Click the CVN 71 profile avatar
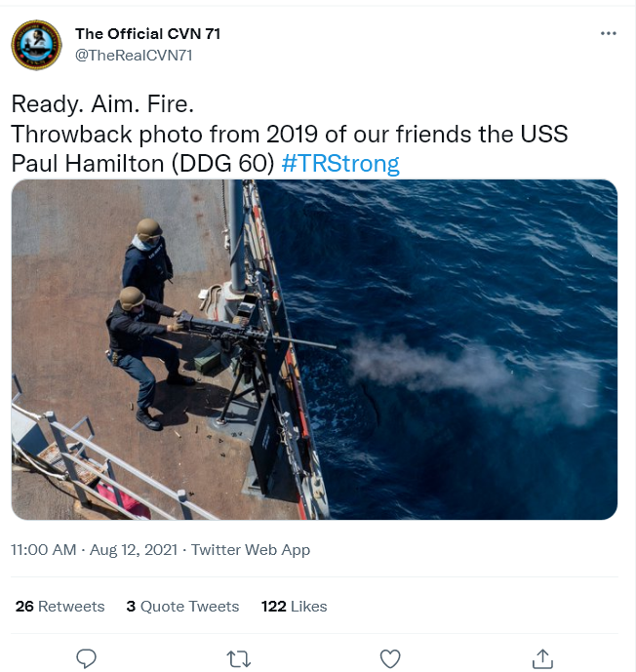The height and width of the screenshot is (672, 636). [36, 45]
